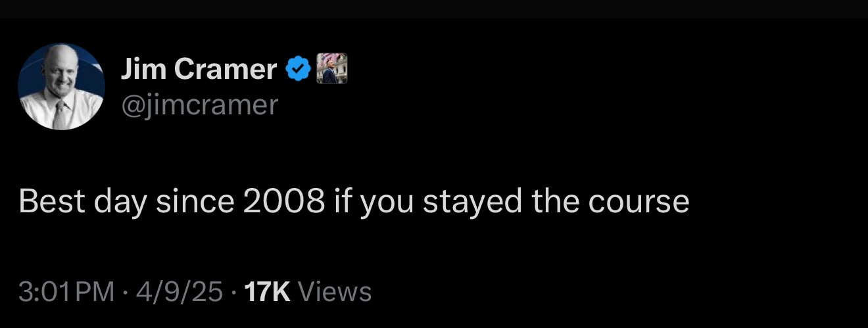The width and height of the screenshot is (868, 328).
Task: Click the 3:01 PM timestamp
Action: [x=66, y=291]
